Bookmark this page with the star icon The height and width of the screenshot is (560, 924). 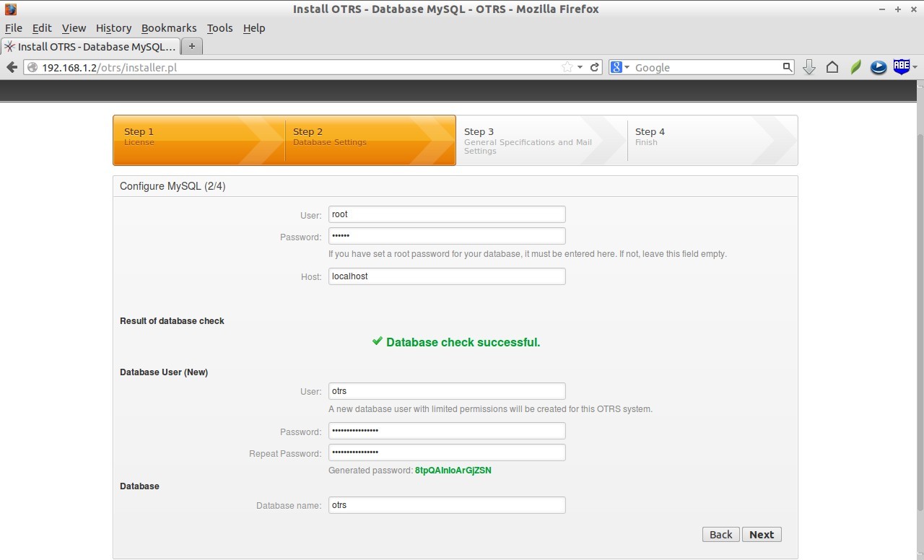(567, 67)
